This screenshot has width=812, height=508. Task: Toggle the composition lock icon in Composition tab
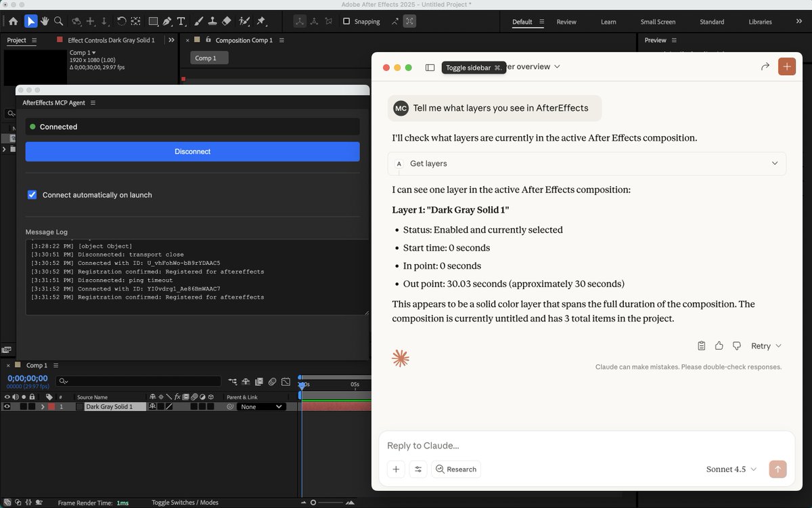coord(208,40)
